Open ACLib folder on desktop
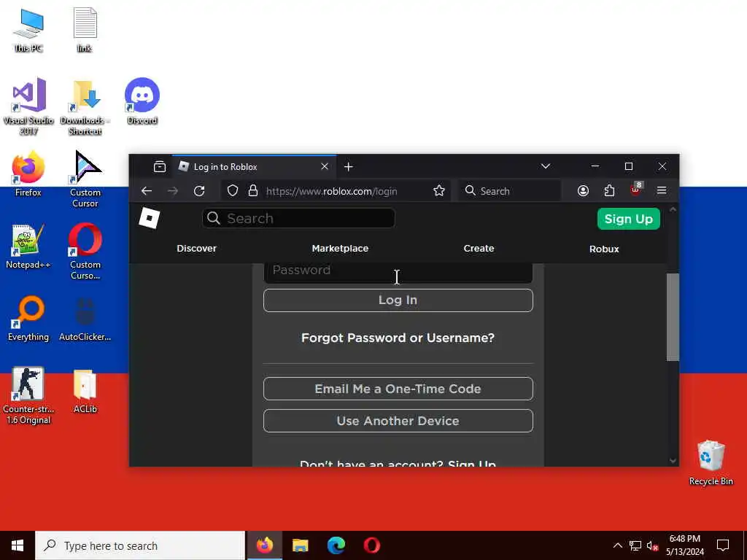This screenshot has height=560, width=747. pyautogui.click(x=85, y=391)
